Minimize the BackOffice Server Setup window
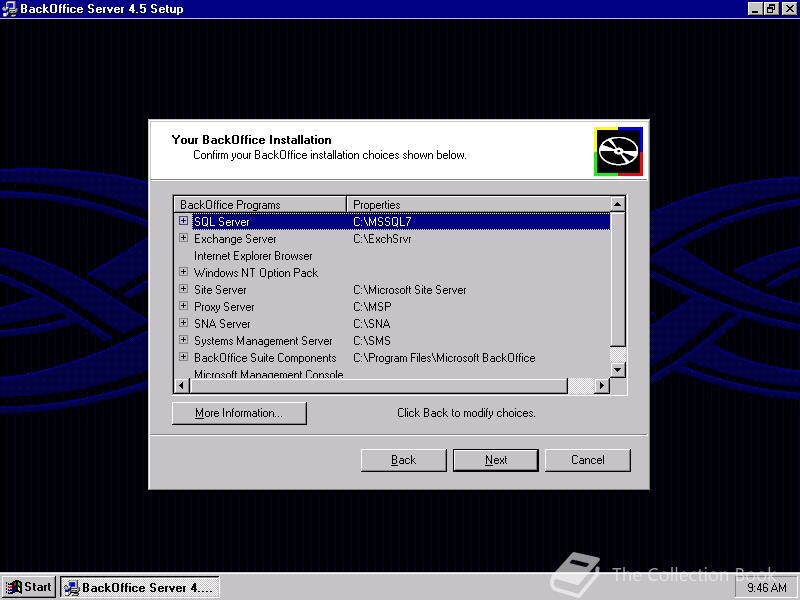This screenshot has width=800, height=600. [755, 9]
